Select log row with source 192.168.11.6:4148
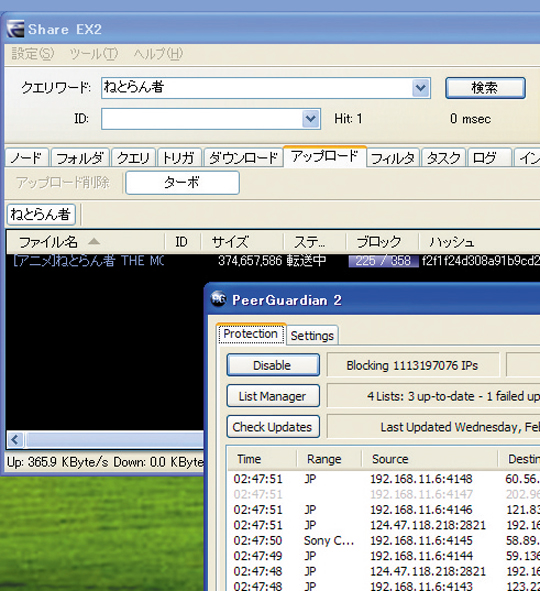Image resolution: width=540 pixels, height=591 pixels. coord(384,479)
